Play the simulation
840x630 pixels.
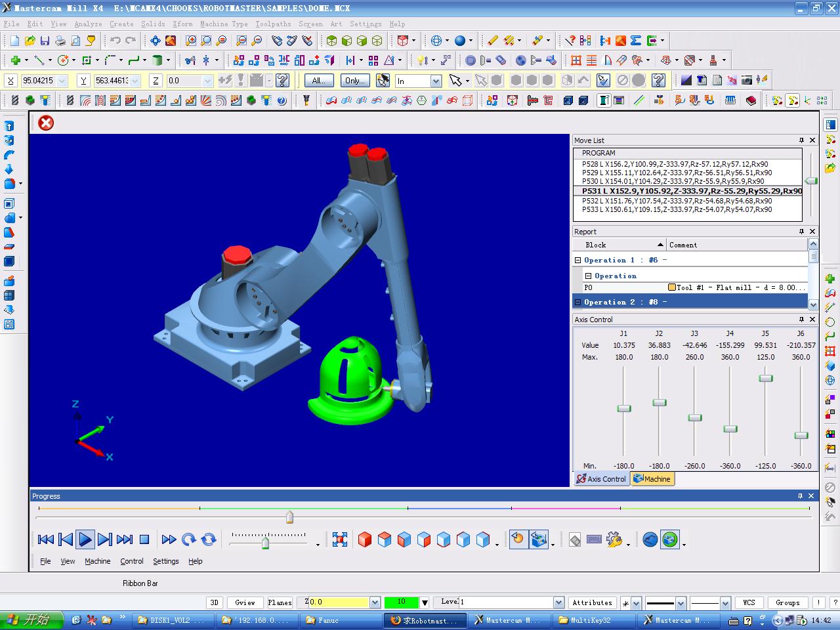point(85,539)
